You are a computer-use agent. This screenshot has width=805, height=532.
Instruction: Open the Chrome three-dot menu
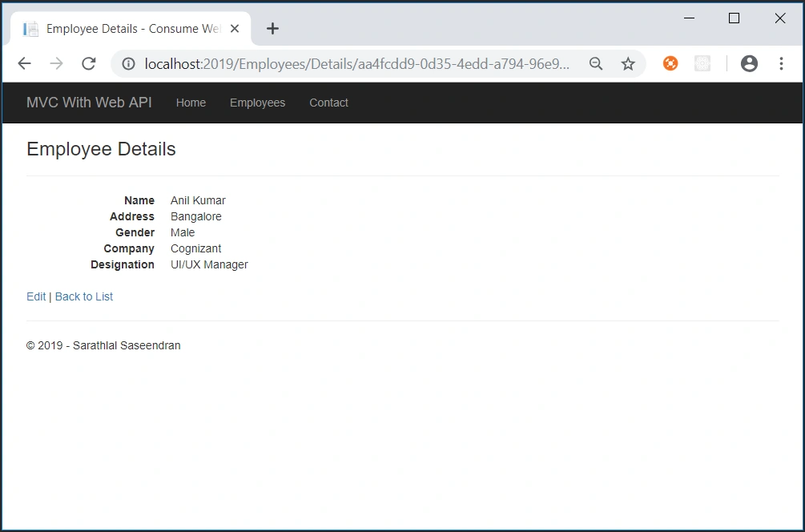pos(781,63)
